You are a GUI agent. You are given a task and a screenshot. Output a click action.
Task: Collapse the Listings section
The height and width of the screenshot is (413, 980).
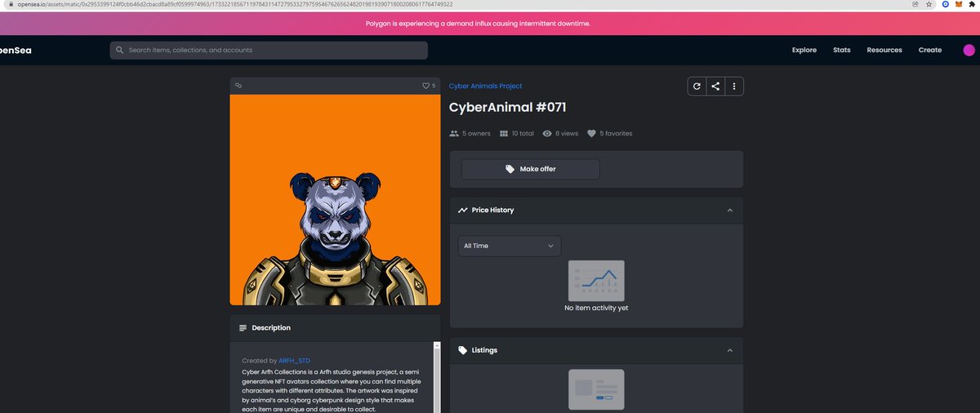pyautogui.click(x=731, y=350)
